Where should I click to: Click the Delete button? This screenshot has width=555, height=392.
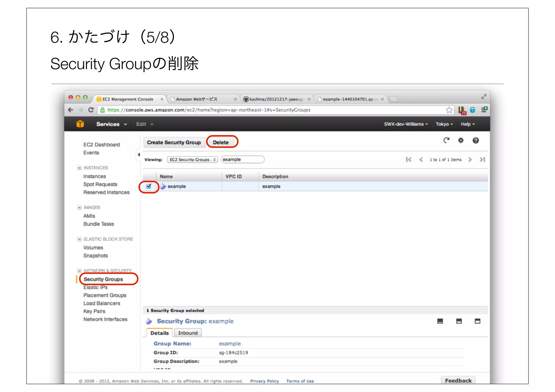[x=221, y=142]
